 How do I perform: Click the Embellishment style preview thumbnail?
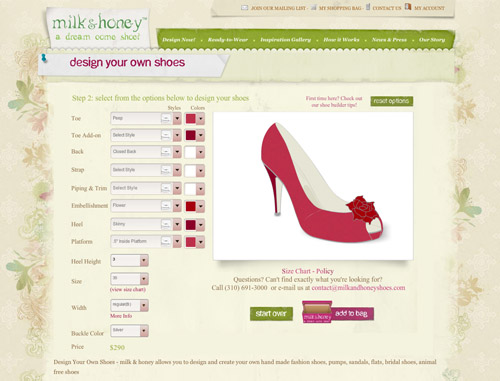click(x=166, y=206)
